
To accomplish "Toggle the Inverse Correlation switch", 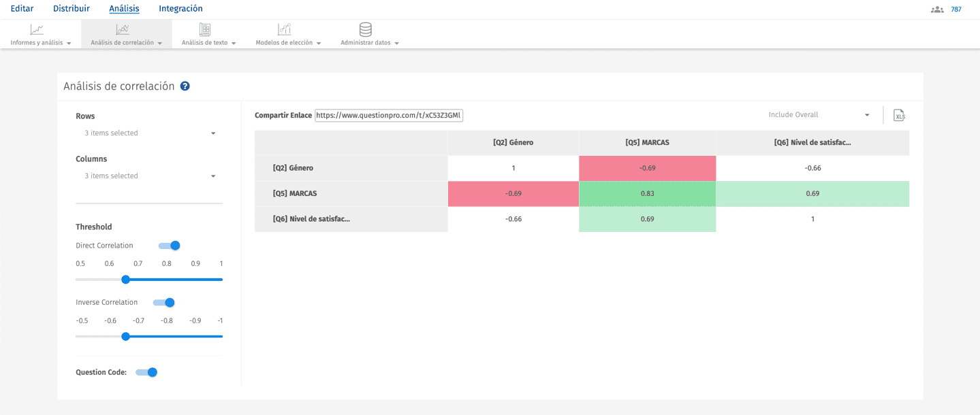I will [x=164, y=303].
